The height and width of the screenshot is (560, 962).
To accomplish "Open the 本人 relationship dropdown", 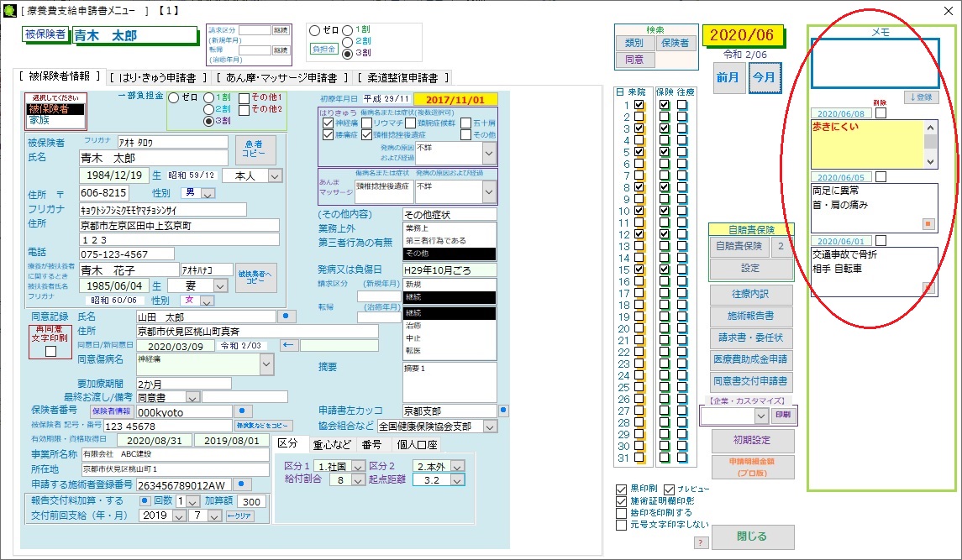I will tap(275, 176).
